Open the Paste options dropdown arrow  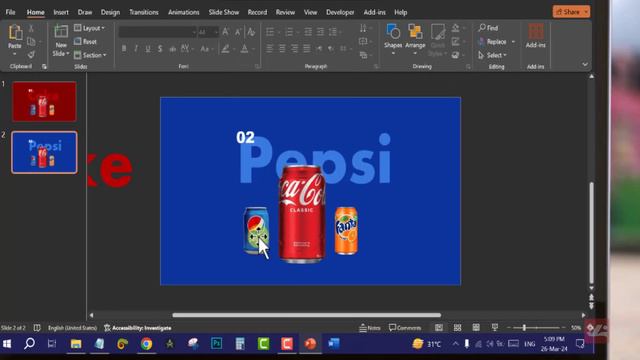[x=15, y=54]
